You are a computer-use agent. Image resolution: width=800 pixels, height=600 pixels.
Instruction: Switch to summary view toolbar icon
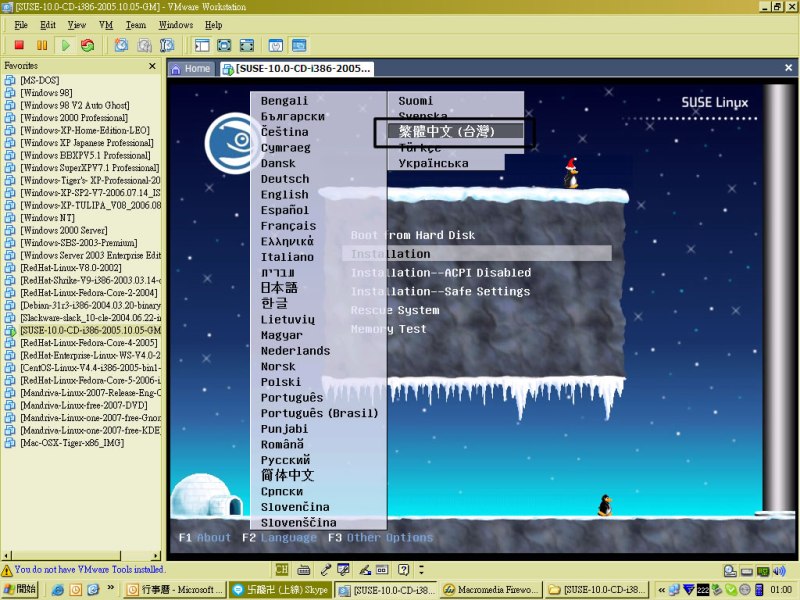[276, 45]
